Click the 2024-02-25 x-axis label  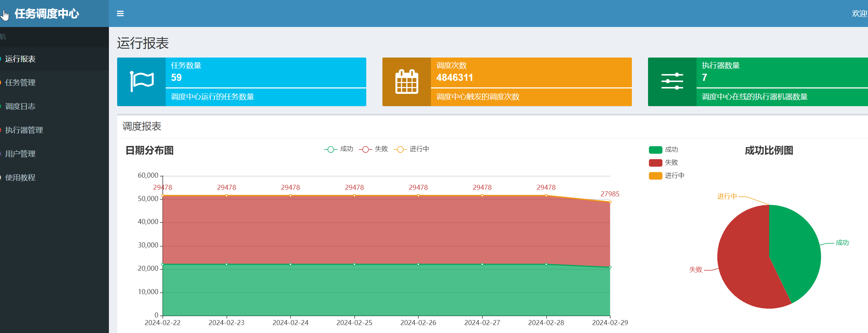(x=354, y=323)
